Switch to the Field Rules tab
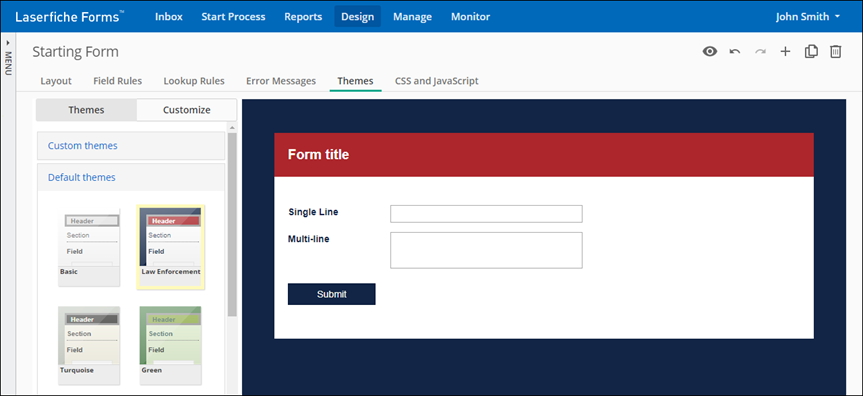This screenshot has width=863, height=396. coord(117,81)
